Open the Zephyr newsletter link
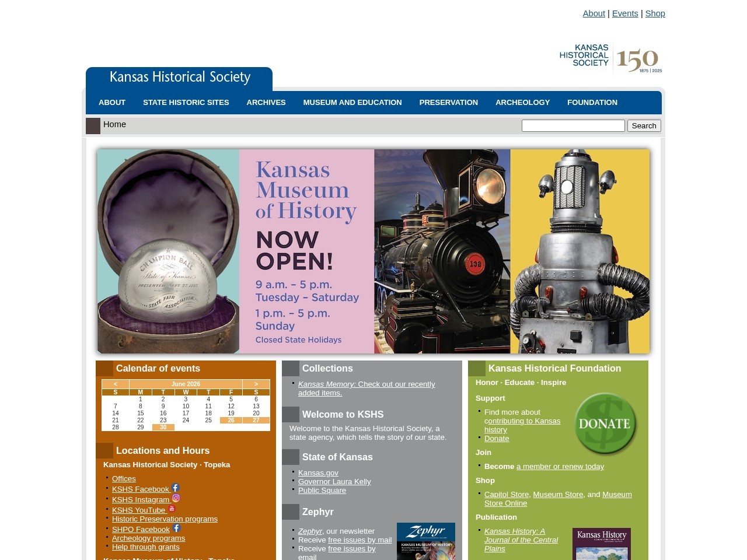This screenshot has height=560, width=747. (x=310, y=531)
